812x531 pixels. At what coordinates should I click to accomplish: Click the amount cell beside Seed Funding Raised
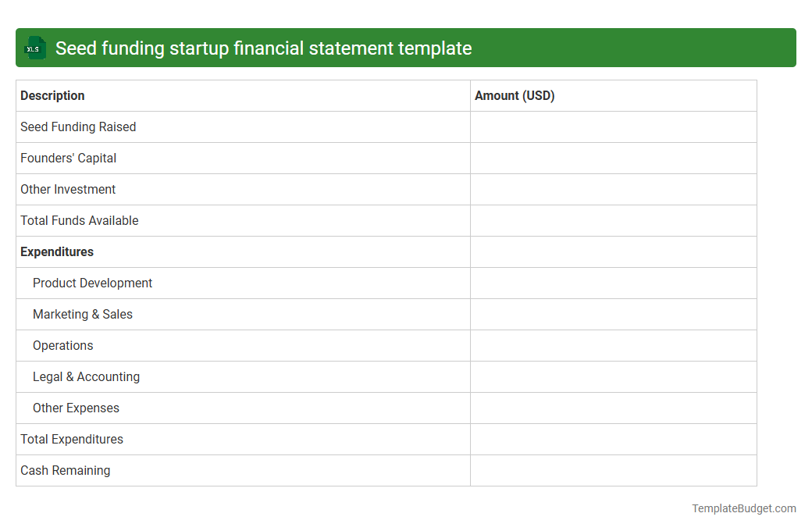[x=613, y=127]
